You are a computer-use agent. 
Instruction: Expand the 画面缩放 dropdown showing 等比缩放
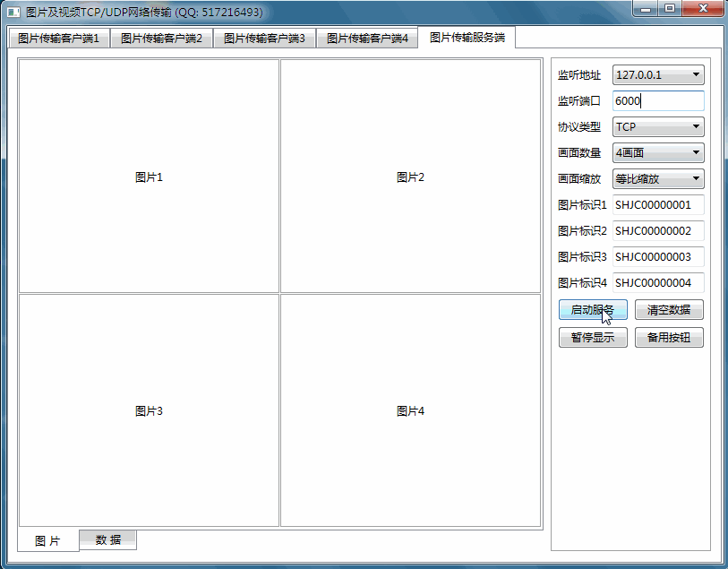pyautogui.click(x=658, y=179)
